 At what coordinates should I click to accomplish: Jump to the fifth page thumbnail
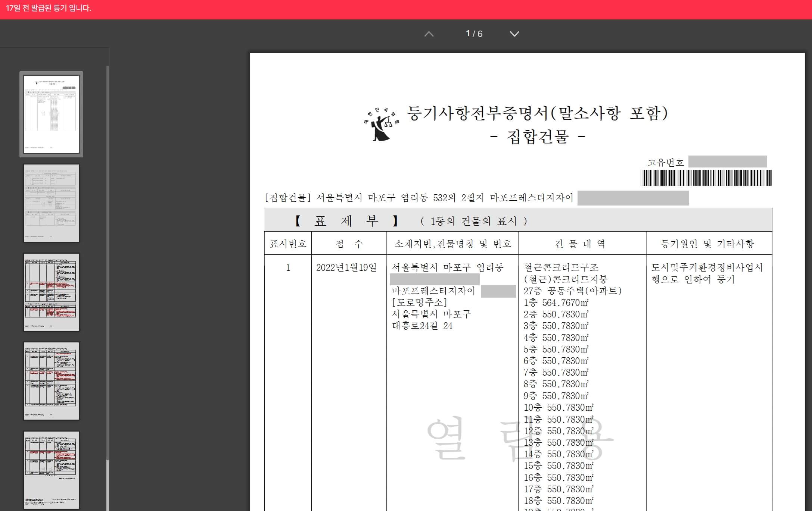51,470
